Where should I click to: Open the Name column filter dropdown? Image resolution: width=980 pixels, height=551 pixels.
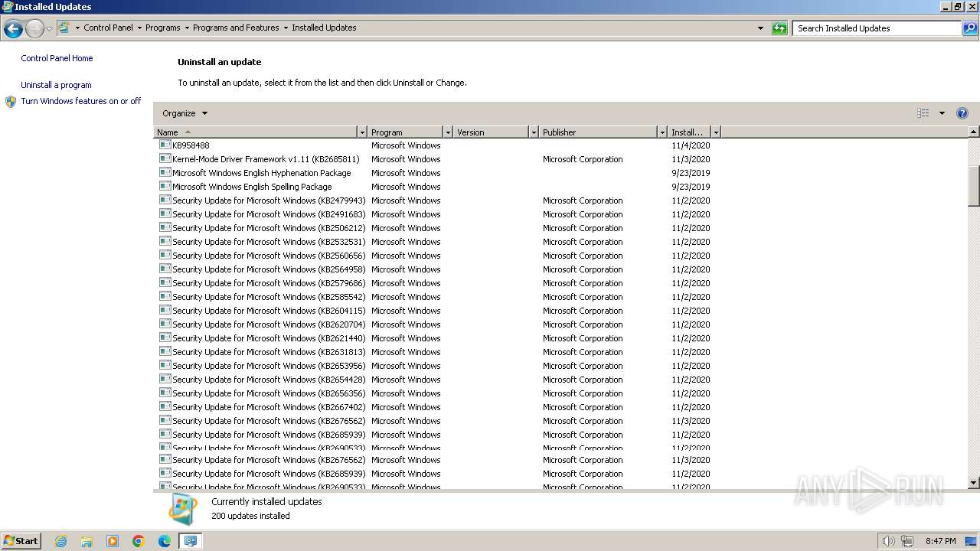point(362,132)
